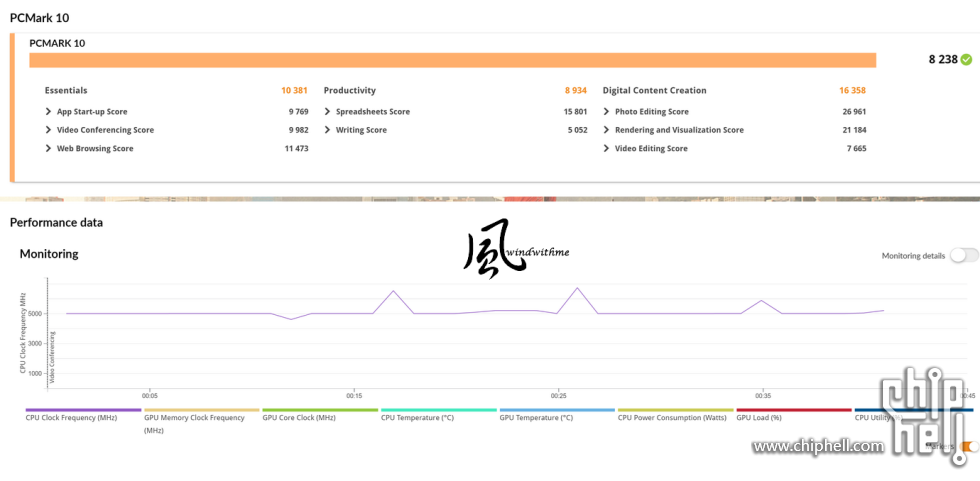This screenshot has width=980, height=481.
Task: Click the orange PCMark 10 score bar
Action: [x=452, y=60]
